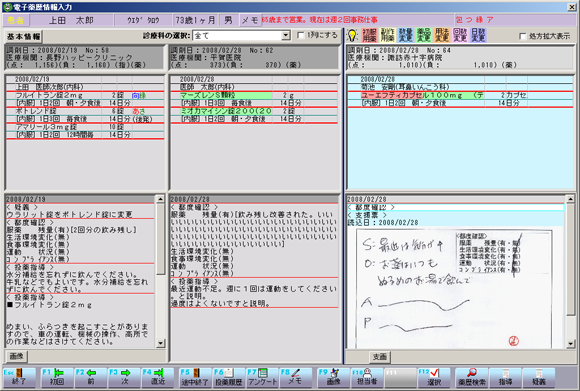
Task: Click the 患者 patient button
Action: 16,20
